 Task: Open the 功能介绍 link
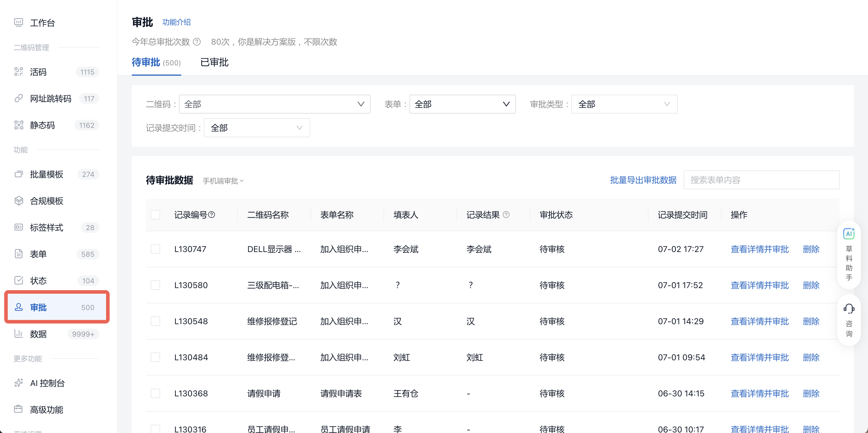(x=177, y=22)
